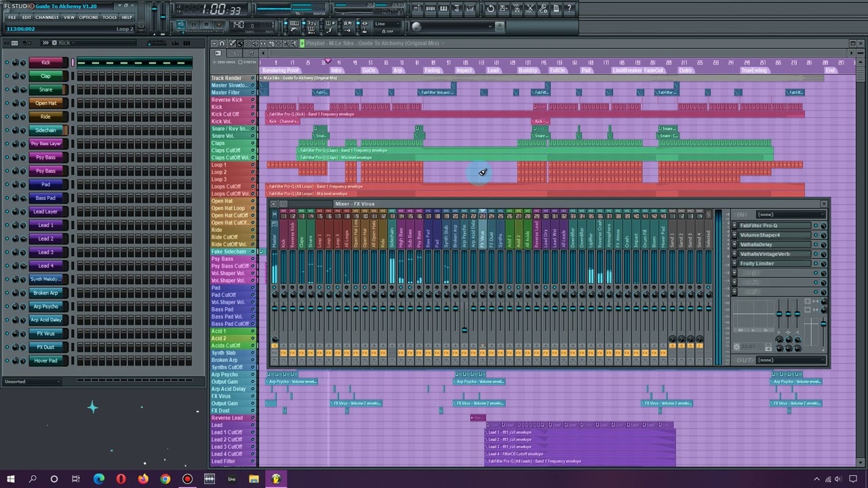
Task: Click the question mark help icon
Action: 569,9
